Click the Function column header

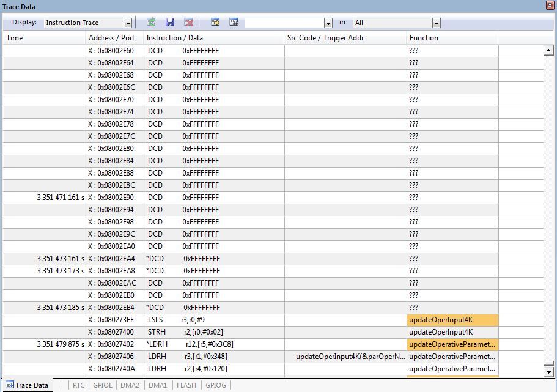click(x=452, y=38)
